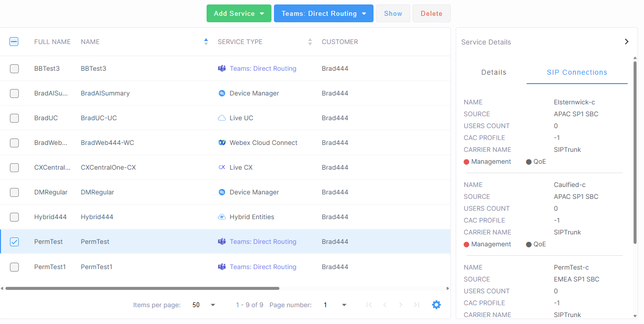Image resolution: width=644 pixels, height=324 pixels.
Task: Check the BBTest3 row checkbox
Action: click(x=14, y=69)
